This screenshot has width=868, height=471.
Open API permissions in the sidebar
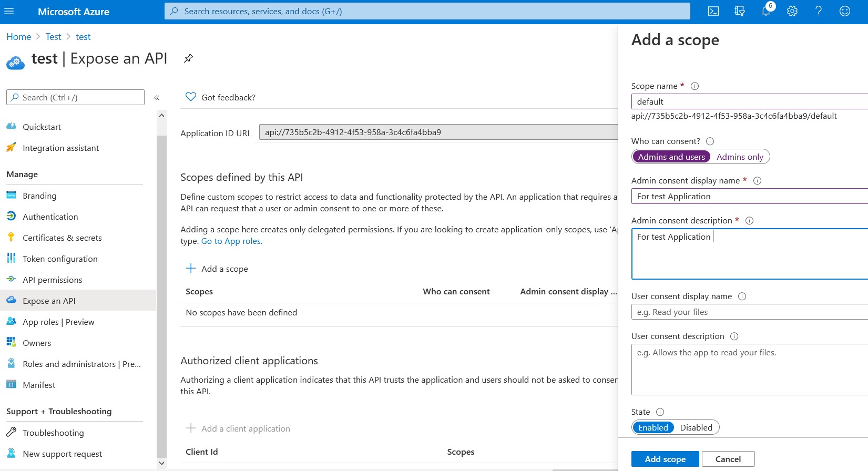tap(52, 280)
